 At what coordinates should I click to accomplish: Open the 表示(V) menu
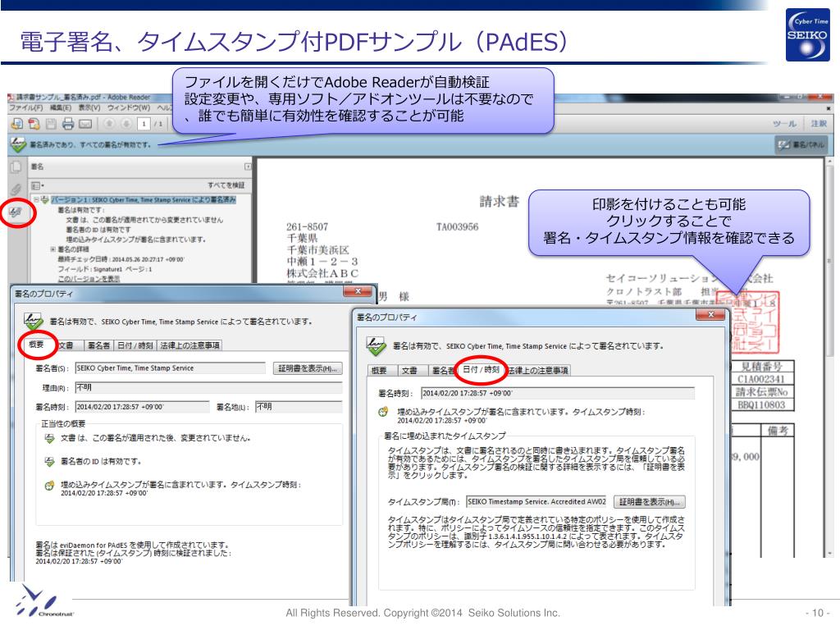click(x=89, y=107)
